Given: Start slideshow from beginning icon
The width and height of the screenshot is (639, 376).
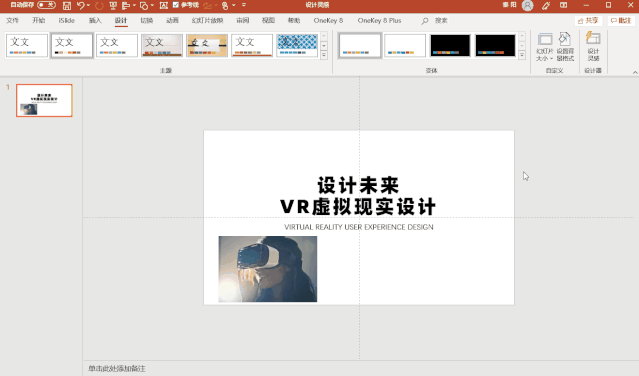Looking at the screenshot, I should 113,5.
